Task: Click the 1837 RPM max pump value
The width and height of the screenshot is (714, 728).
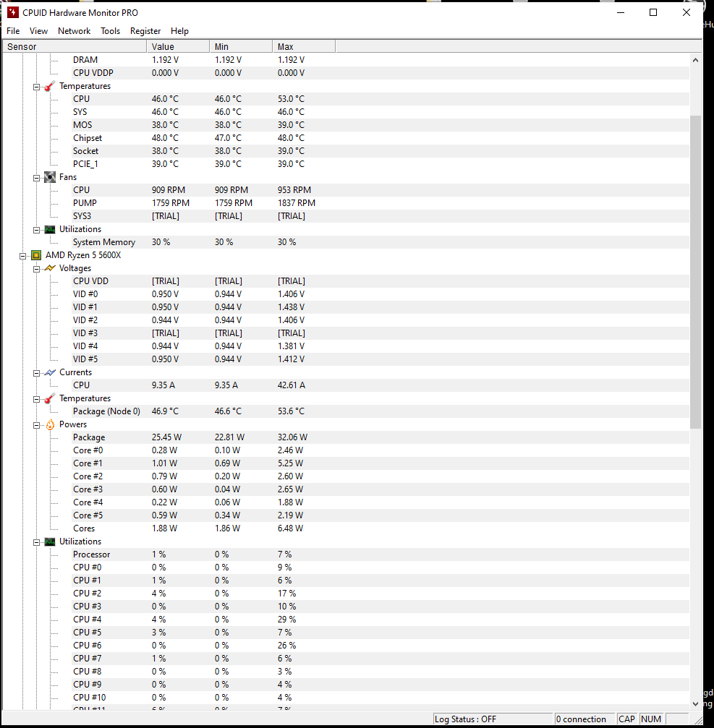Action: (x=297, y=203)
